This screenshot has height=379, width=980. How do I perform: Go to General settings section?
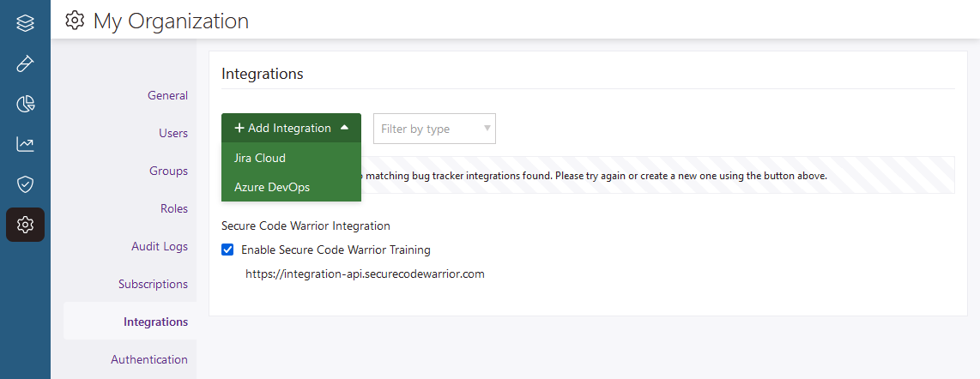coord(167,95)
